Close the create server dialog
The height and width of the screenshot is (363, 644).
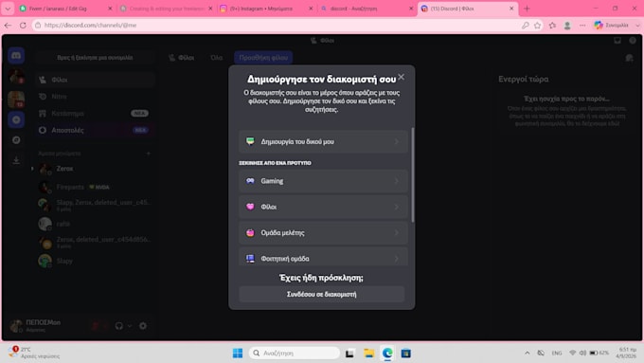pos(402,77)
